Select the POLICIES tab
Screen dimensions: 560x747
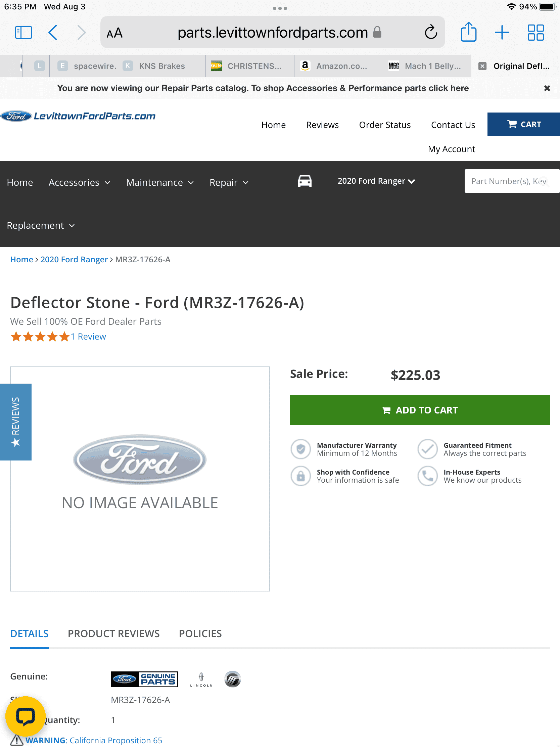(200, 633)
